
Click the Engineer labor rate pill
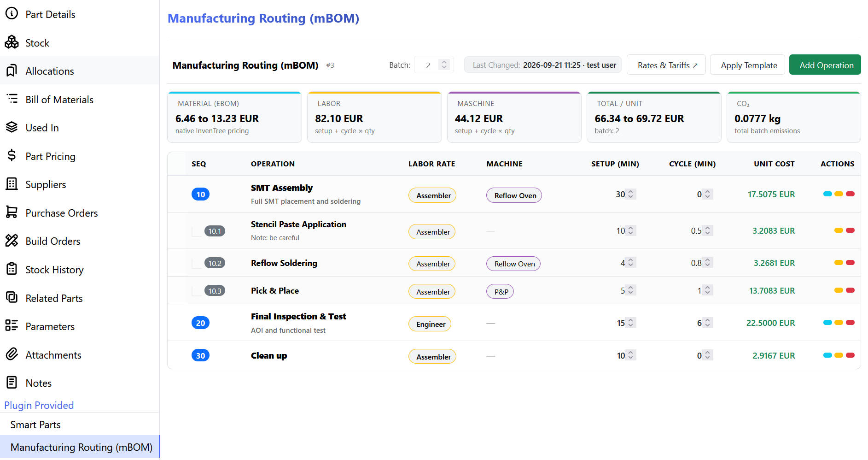coord(431,324)
